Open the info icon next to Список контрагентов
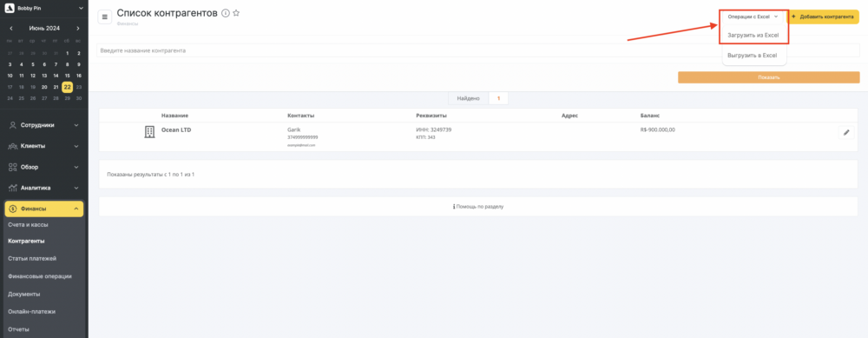Screen dimensions: 868x338 click(x=226, y=13)
